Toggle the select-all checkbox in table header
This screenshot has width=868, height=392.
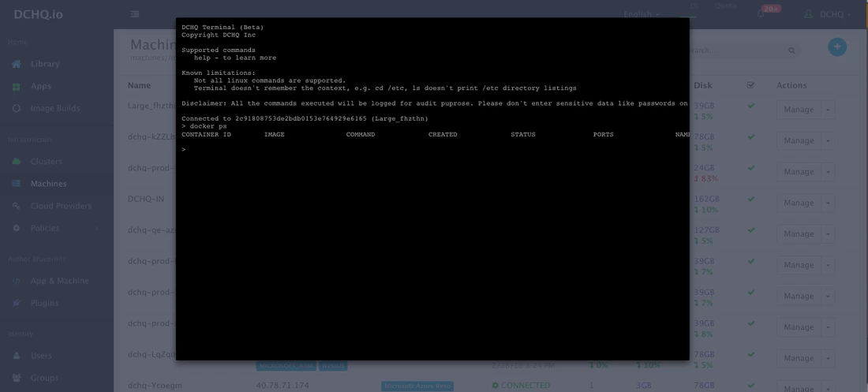point(750,85)
